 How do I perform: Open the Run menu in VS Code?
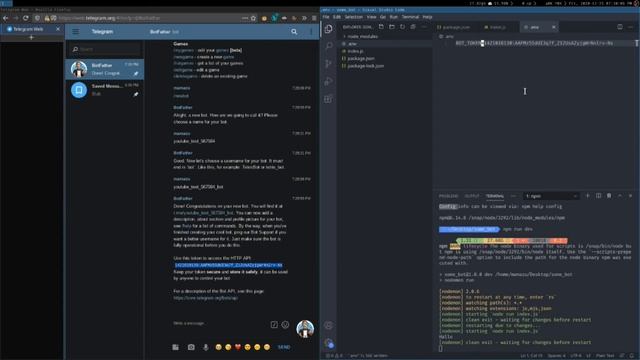pyautogui.click(x=393, y=17)
